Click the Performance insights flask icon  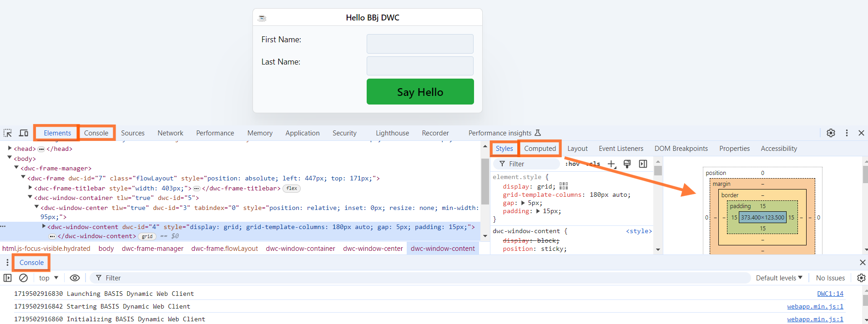[538, 133]
